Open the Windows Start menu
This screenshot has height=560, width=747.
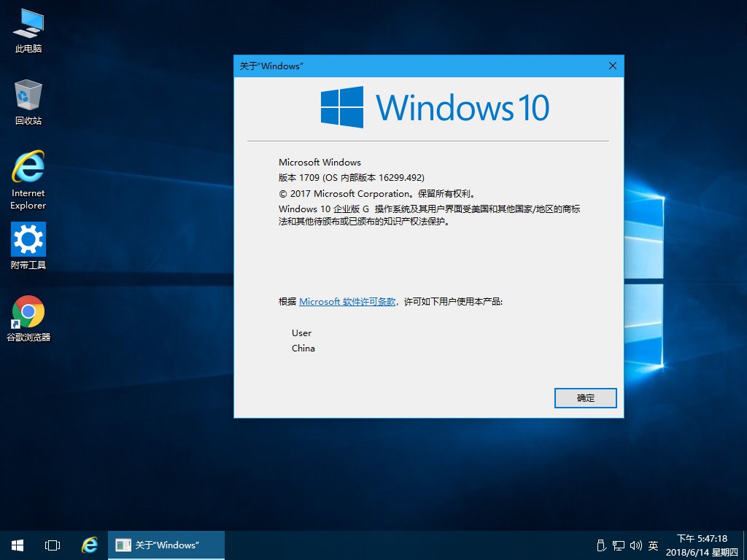click(x=18, y=545)
